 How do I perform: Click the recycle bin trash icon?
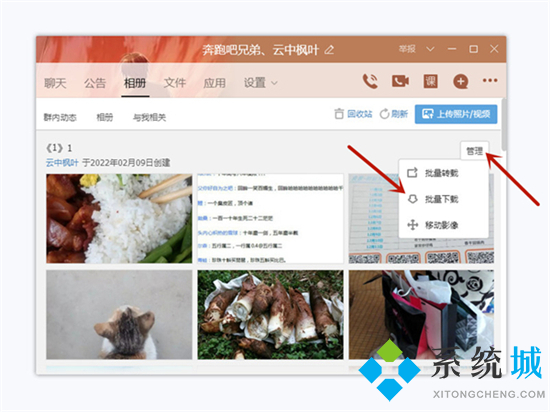[x=339, y=114]
